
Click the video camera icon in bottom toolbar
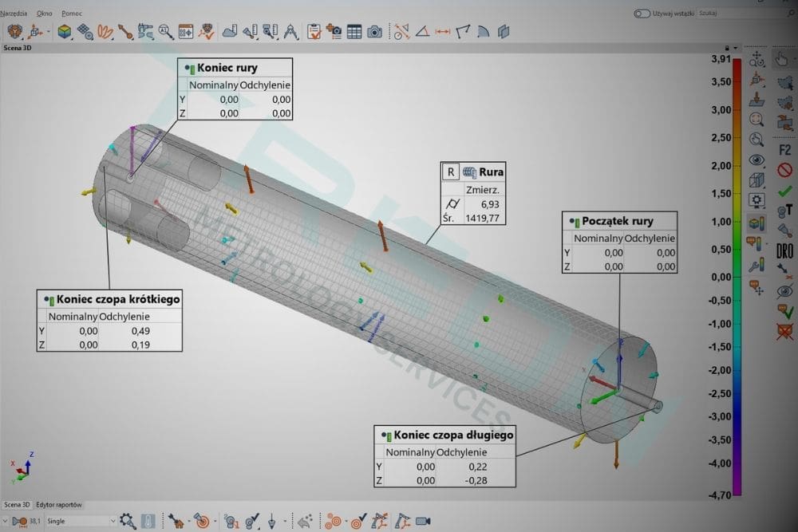tap(423, 521)
